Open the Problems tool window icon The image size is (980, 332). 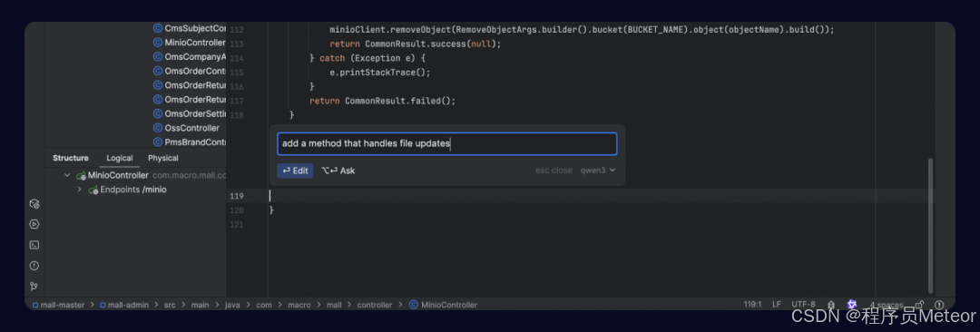(x=34, y=266)
